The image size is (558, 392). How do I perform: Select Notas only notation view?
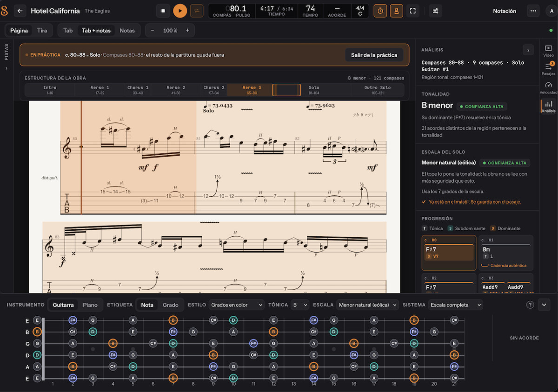click(x=127, y=31)
